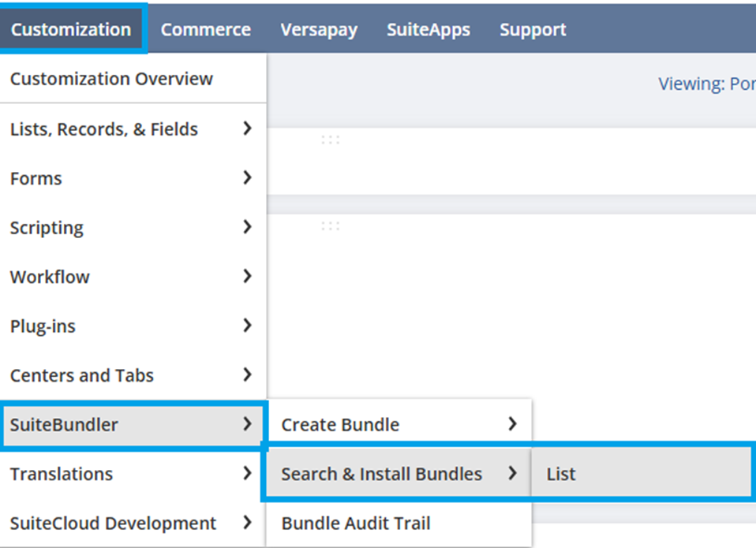Image resolution: width=756 pixels, height=548 pixels.
Task: Expand chevron next to Plug-ins
Action: click(x=247, y=326)
